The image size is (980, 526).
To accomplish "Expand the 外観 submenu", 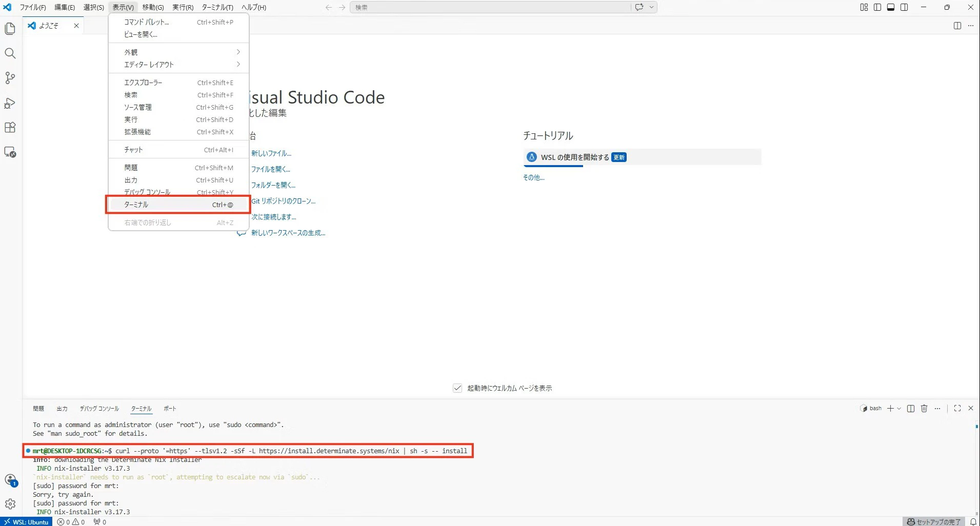I will pyautogui.click(x=178, y=52).
